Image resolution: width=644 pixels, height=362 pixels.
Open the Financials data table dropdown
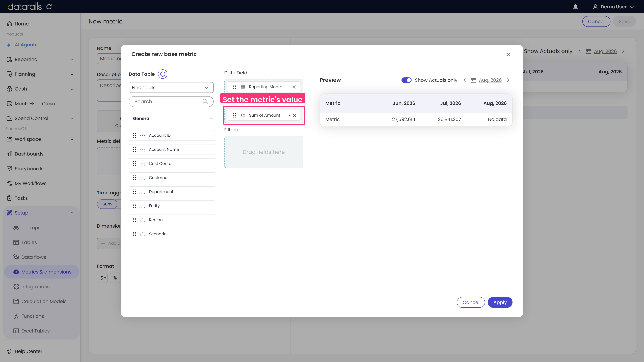click(171, 87)
